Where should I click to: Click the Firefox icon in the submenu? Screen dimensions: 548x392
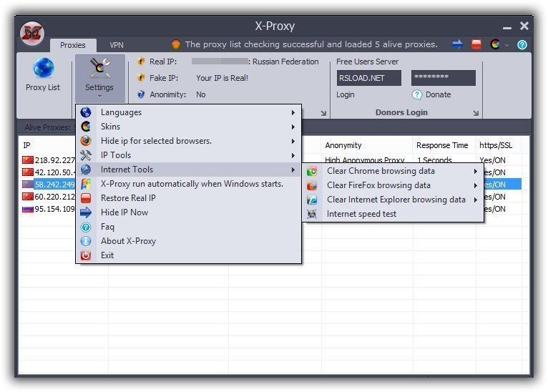[312, 185]
